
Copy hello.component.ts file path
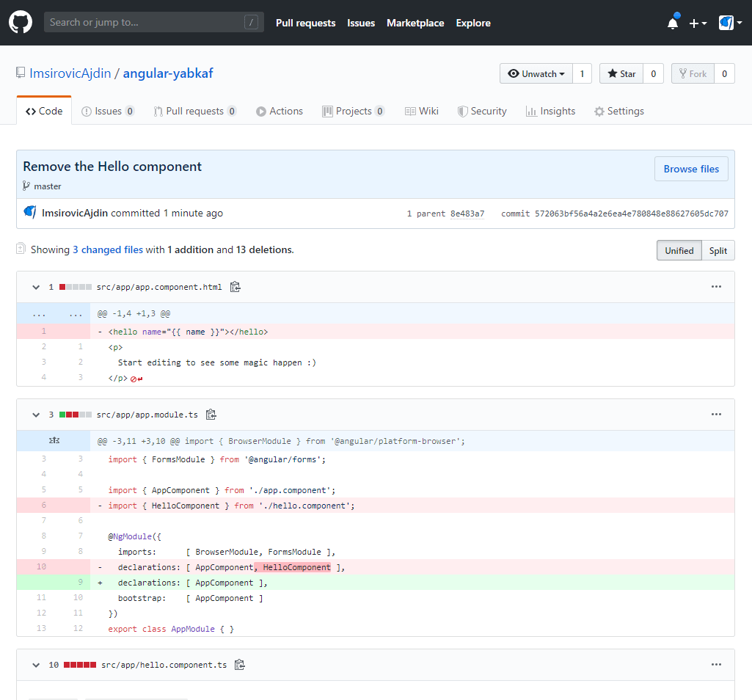pos(240,665)
